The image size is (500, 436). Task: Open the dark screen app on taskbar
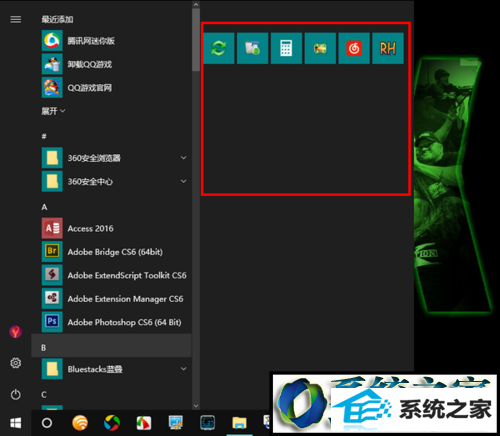tap(207, 423)
